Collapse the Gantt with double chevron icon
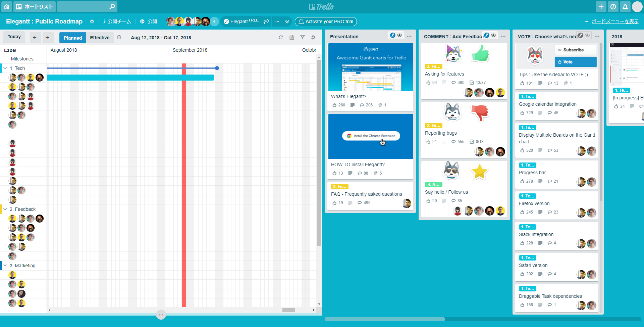The image size is (644, 327). [x=287, y=21]
